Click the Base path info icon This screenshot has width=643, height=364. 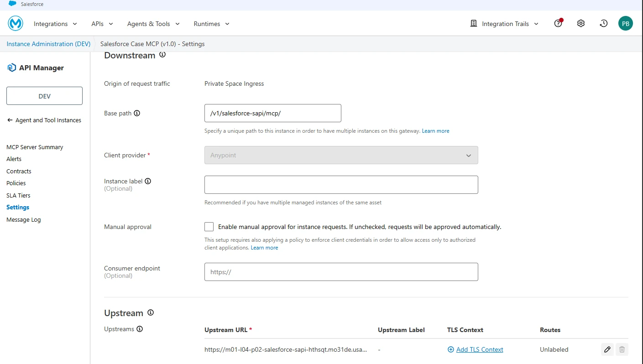click(137, 113)
